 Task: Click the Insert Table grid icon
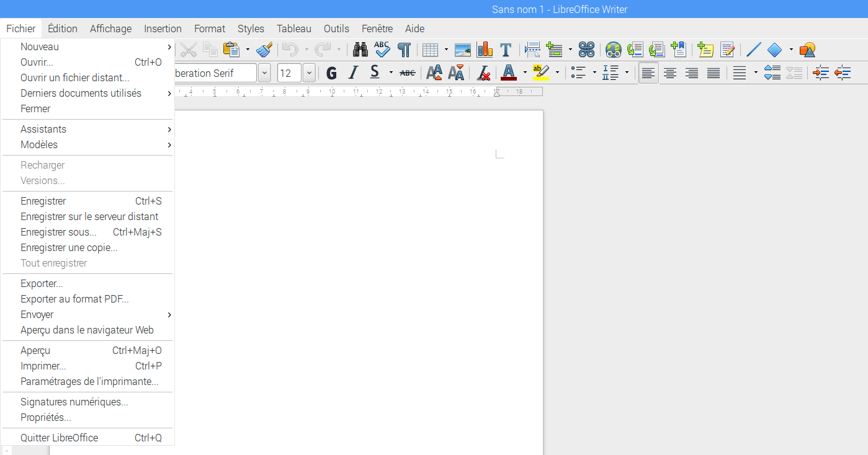(431, 50)
